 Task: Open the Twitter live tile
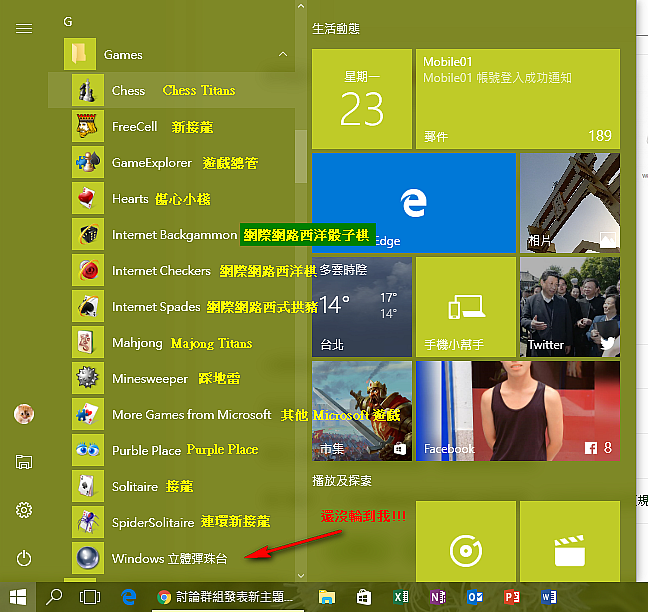pos(570,307)
